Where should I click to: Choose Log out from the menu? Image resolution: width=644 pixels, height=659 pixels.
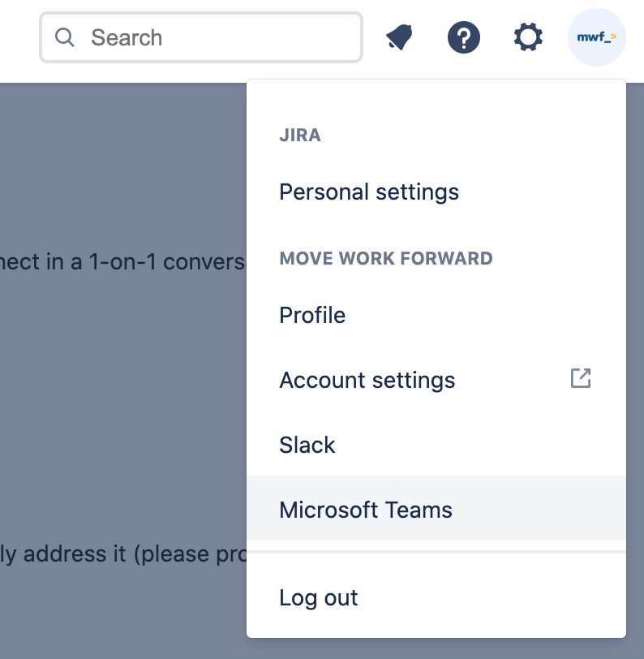point(436,597)
